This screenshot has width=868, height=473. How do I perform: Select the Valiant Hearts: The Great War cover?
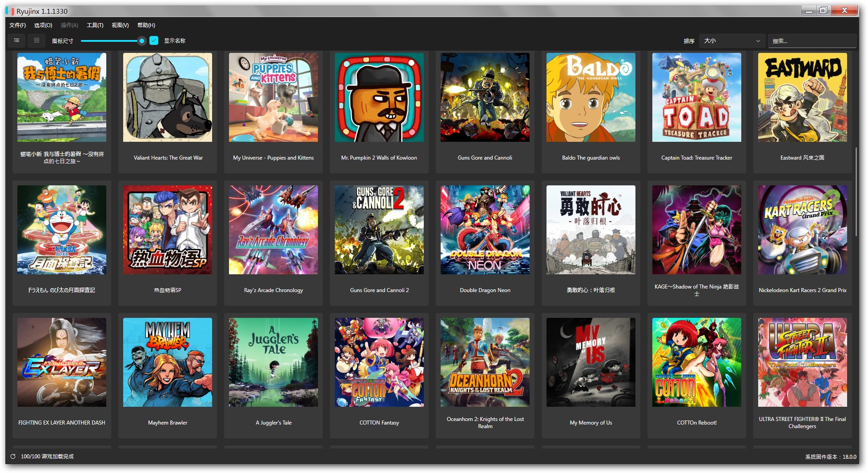168,97
